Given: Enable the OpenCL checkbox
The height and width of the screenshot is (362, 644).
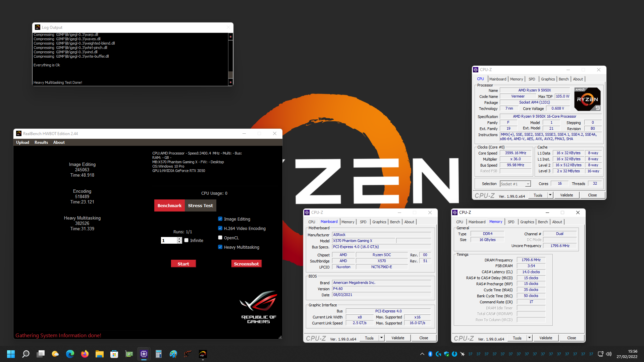Looking at the screenshot, I should click(220, 238).
